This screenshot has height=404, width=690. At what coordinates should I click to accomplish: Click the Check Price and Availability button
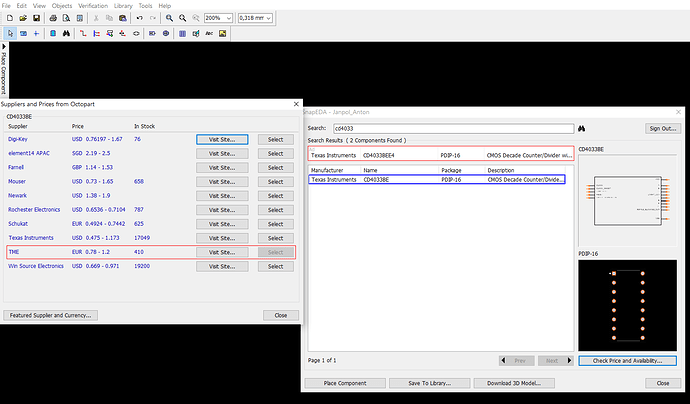point(627,360)
